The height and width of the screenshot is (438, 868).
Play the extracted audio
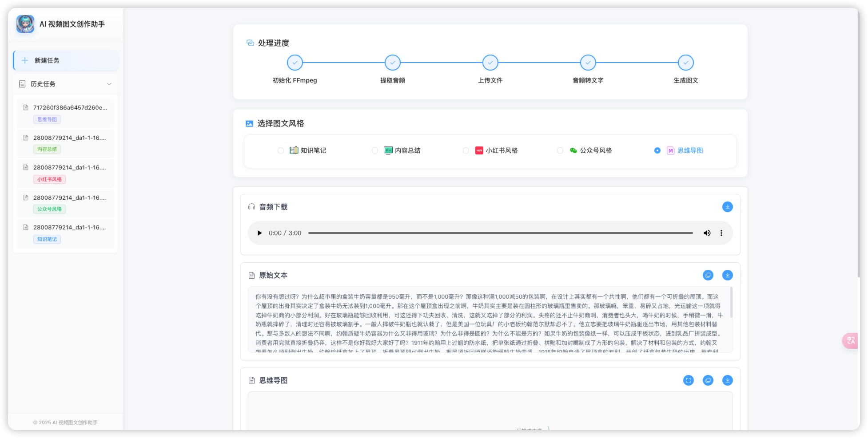tap(259, 233)
